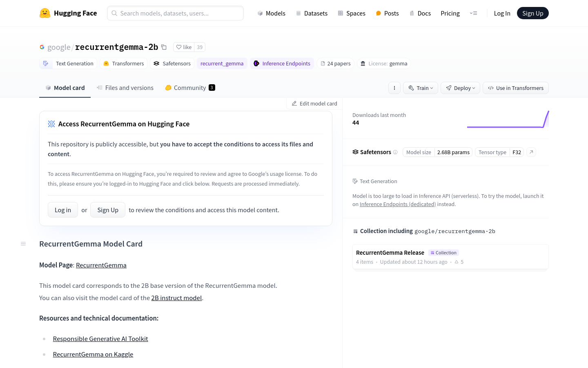Click the License: gemma tag
This screenshot has height=368, width=588.
(384, 63)
